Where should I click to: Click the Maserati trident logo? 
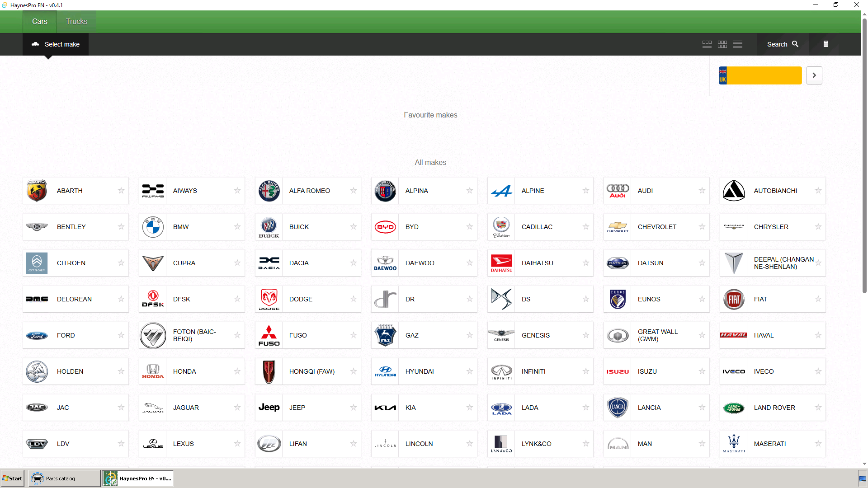pyautogui.click(x=734, y=444)
